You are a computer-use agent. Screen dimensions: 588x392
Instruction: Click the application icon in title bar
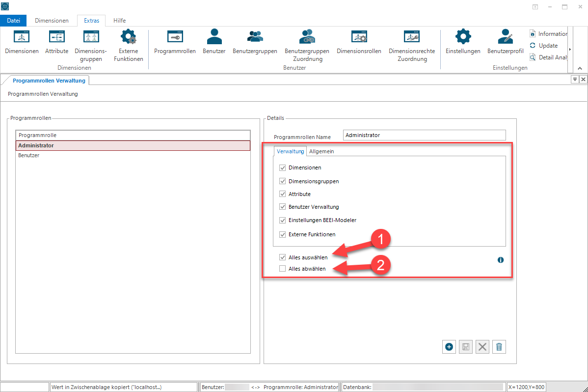point(5,6)
